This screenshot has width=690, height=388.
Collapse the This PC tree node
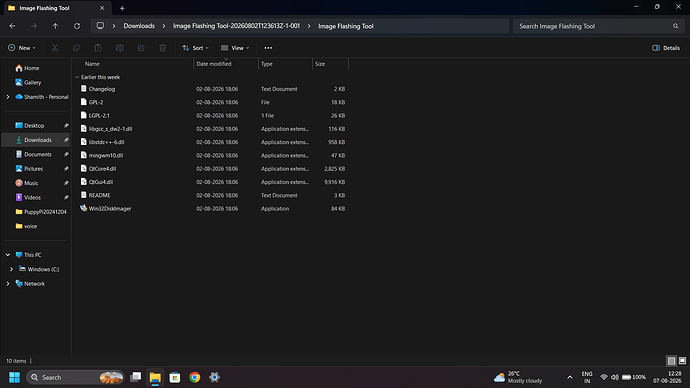(8, 255)
